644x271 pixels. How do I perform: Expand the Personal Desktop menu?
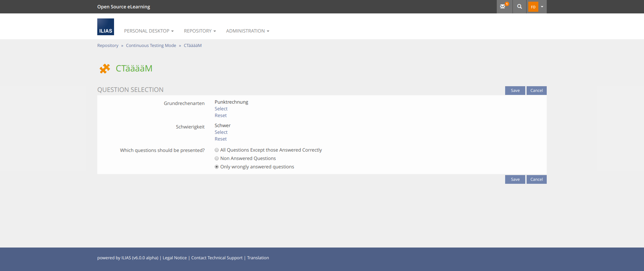tap(149, 31)
